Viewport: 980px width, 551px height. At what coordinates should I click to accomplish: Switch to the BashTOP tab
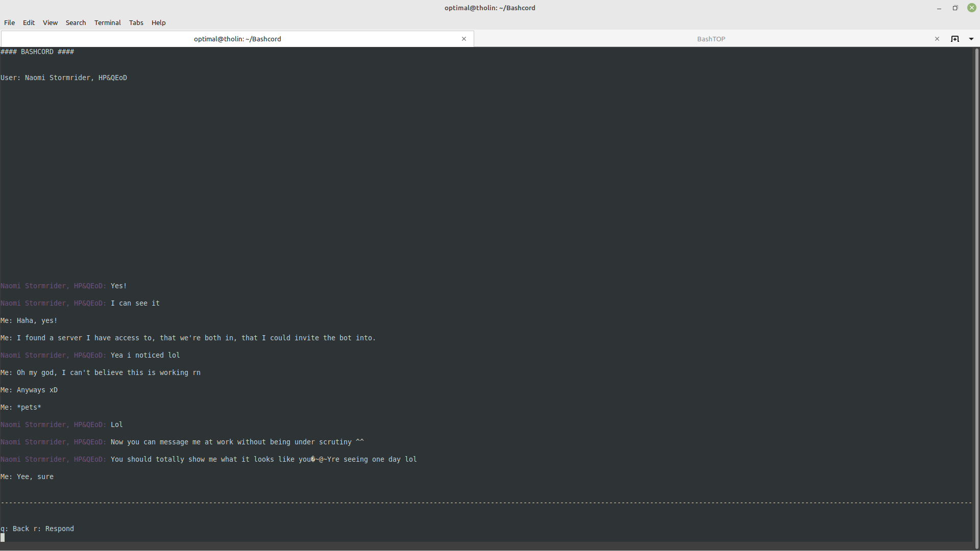pos(710,39)
